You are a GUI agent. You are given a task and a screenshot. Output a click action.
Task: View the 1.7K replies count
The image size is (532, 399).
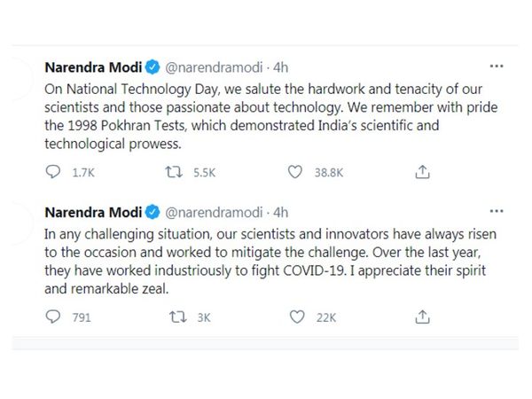tap(83, 173)
